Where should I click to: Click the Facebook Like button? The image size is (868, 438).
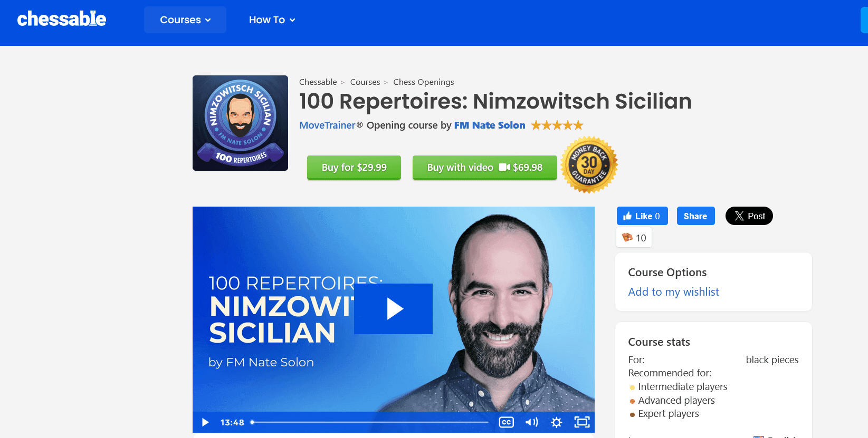pyautogui.click(x=642, y=216)
